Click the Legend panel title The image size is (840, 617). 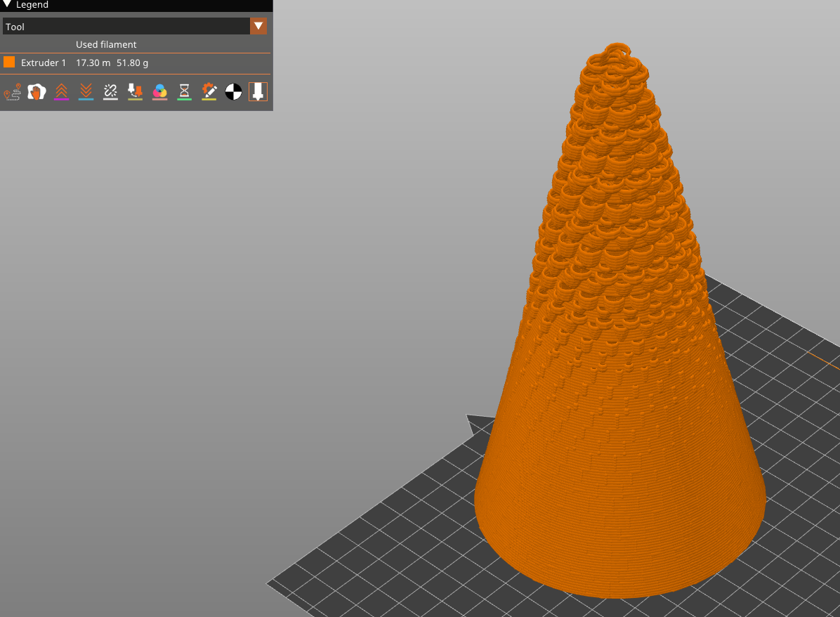point(32,5)
